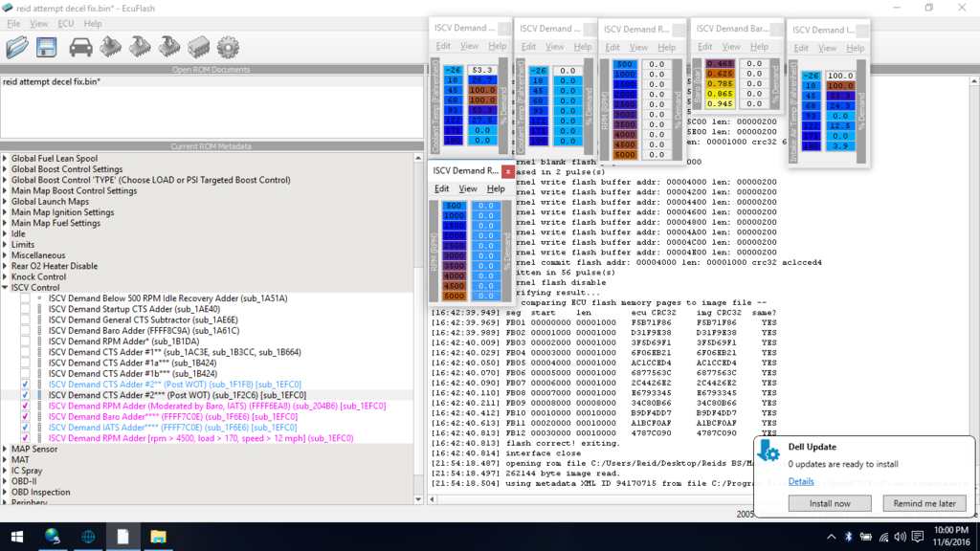The height and width of the screenshot is (551, 980).
Task: Click the Save ROM floppy disk icon
Action: pyautogui.click(x=47, y=47)
